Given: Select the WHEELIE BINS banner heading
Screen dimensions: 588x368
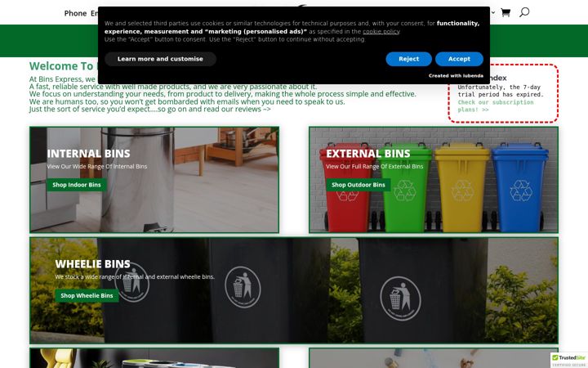Looking at the screenshot, I should [x=92, y=264].
